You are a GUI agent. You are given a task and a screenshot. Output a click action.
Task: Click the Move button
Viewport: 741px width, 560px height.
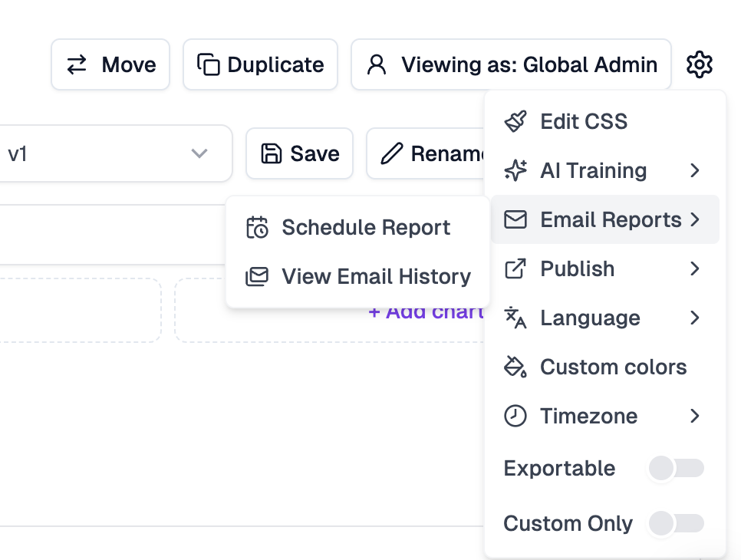tap(110, 64)
